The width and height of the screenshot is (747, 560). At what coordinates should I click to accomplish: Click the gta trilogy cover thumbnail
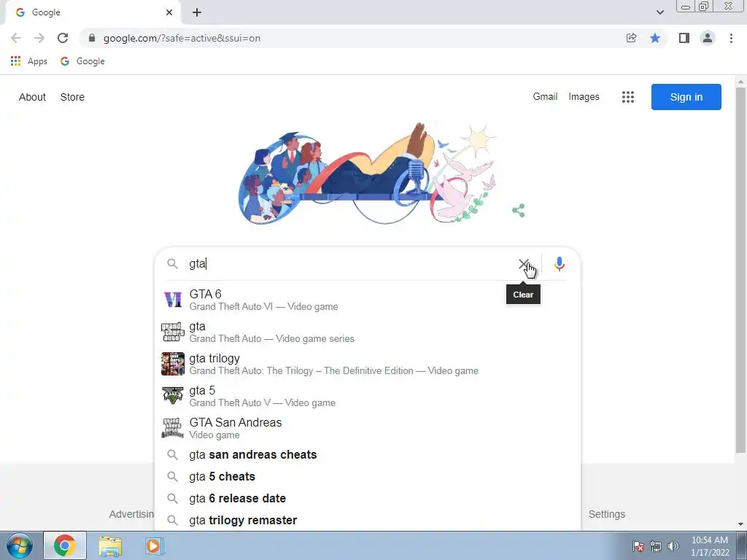(173, 364)
